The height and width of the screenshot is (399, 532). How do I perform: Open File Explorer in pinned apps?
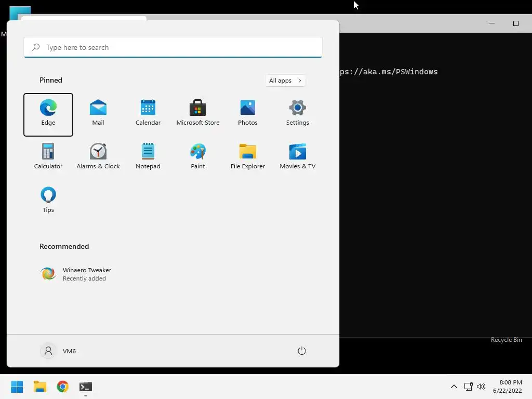point(248,158)
